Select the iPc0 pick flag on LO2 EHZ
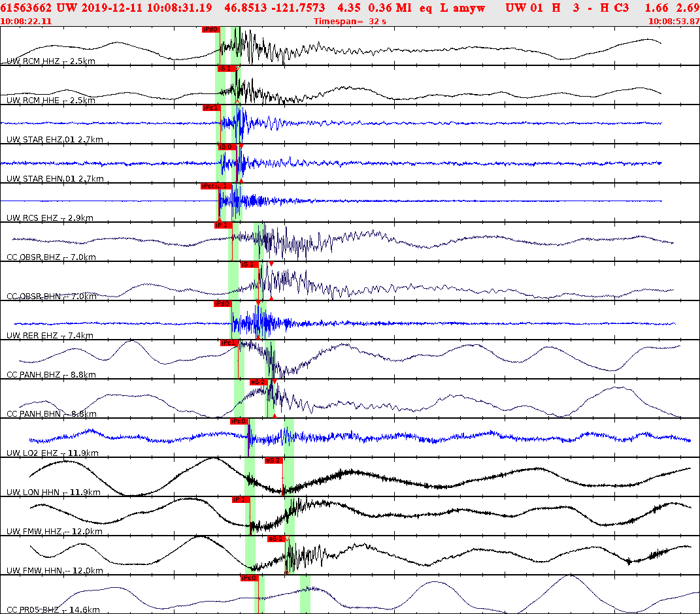The height and width of the screenshot is (614, 700). click(x=239, y=420)
